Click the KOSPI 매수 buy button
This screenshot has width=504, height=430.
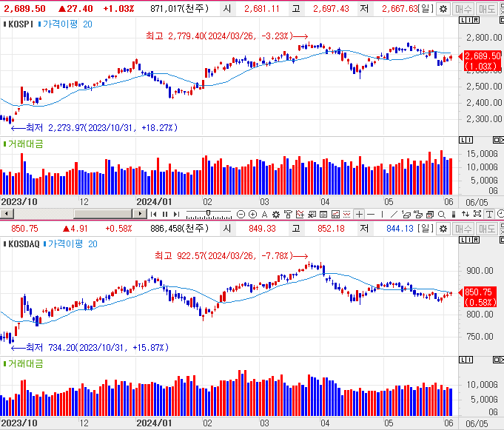pyautogui.click(x=463, y=9)
